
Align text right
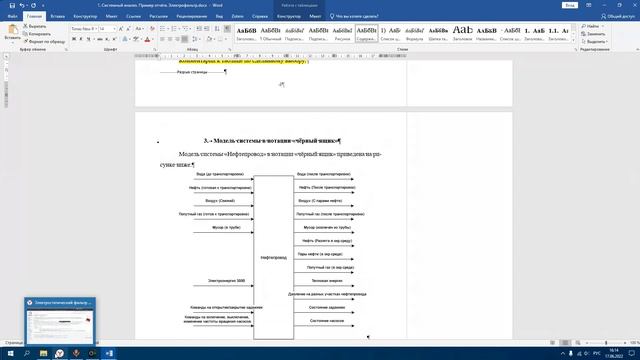pyautogui.click(x=177, y=39)
